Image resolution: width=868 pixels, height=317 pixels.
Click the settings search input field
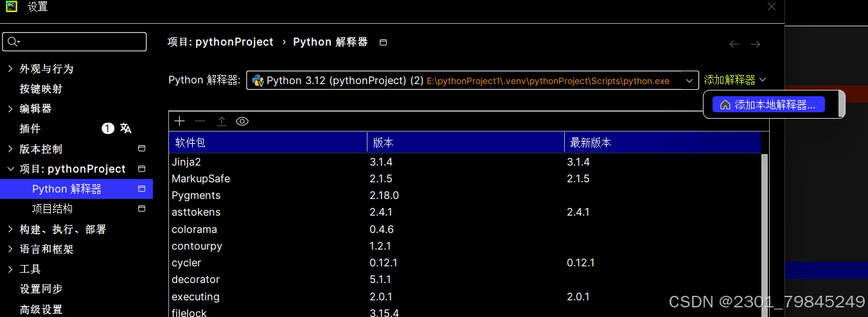point(75,42)
